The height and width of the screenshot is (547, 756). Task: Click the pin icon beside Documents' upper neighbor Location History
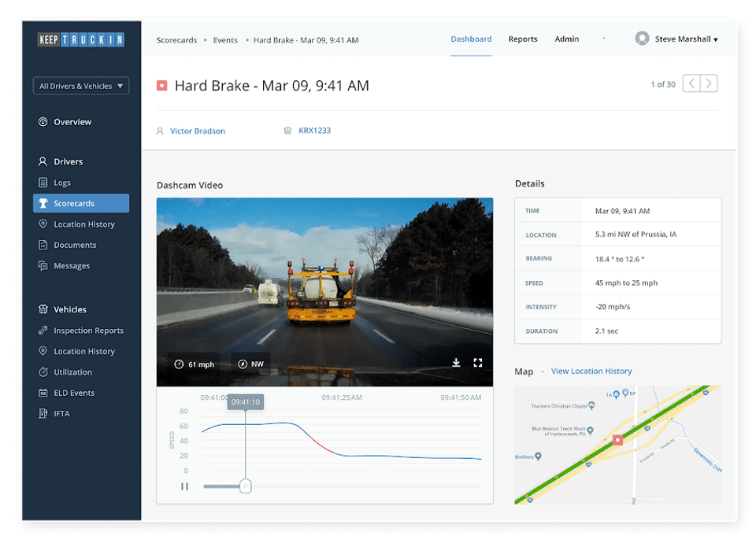(43, 224)
